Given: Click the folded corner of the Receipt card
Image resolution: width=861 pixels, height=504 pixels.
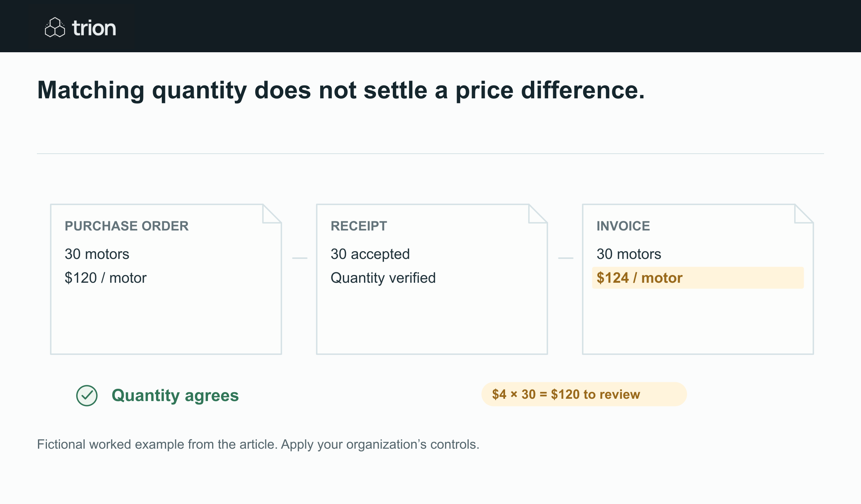Looking at the screenshot, I should 538,214.
